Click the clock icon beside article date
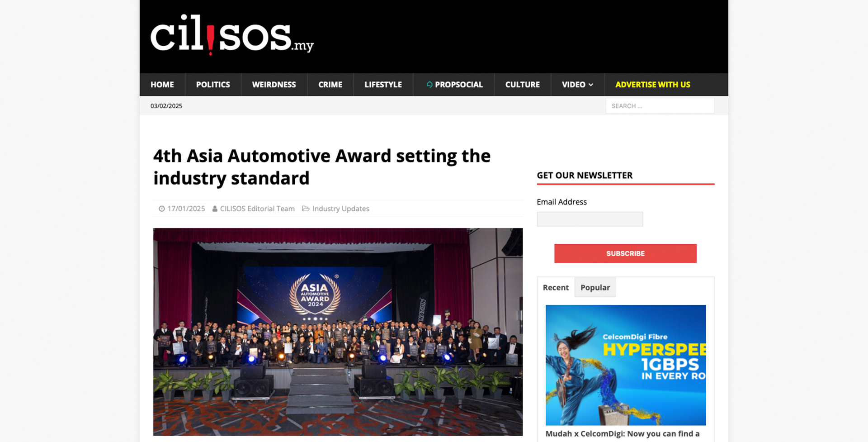 pyautogui.click(x=161, y=209)
